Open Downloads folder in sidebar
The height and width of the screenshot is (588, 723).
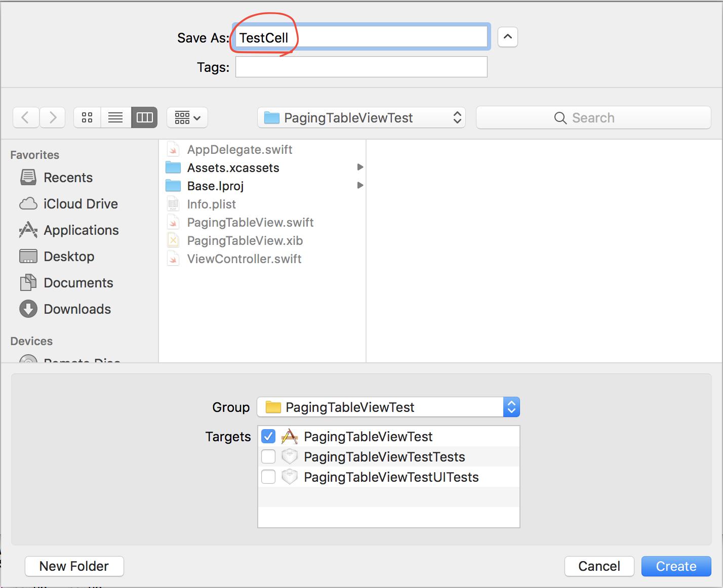pos(77,309)
